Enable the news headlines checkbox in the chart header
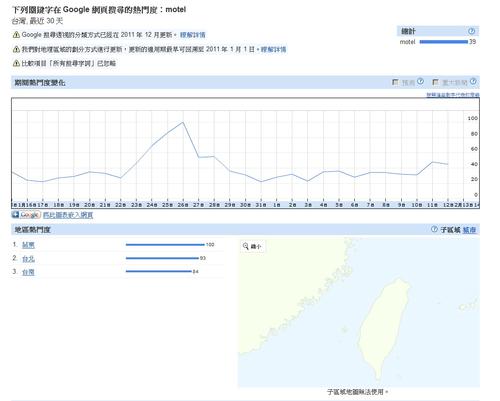 coord(435,82)
